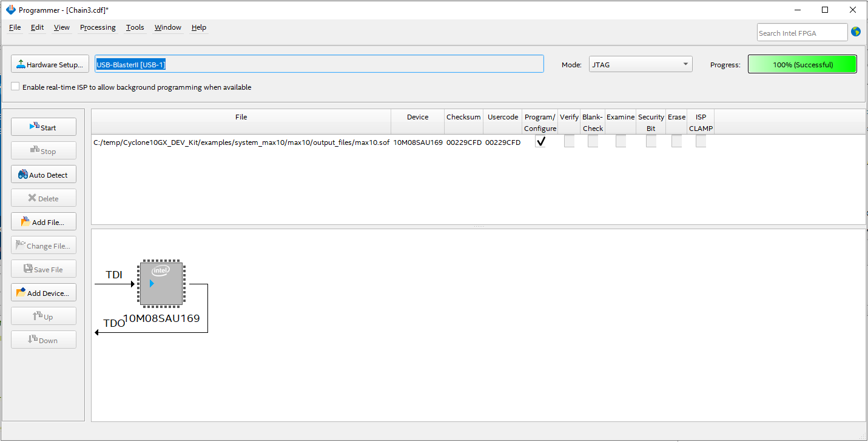Tick the Erase checkbox for max10.sof
This screenshot has width=868, height=442.
[x=676, y=142]
